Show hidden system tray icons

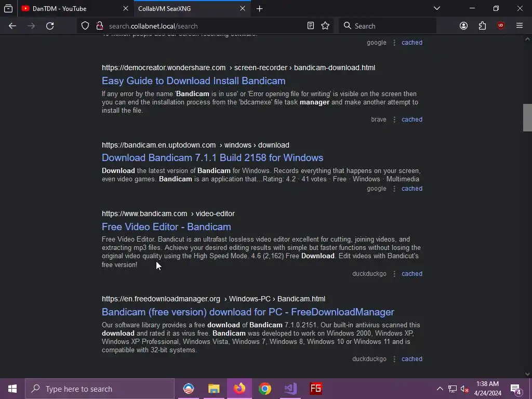coord(440,389)
